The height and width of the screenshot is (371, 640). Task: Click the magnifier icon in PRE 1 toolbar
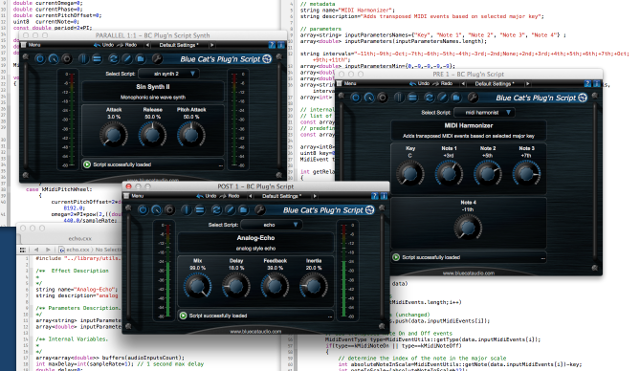click(369, 98)
